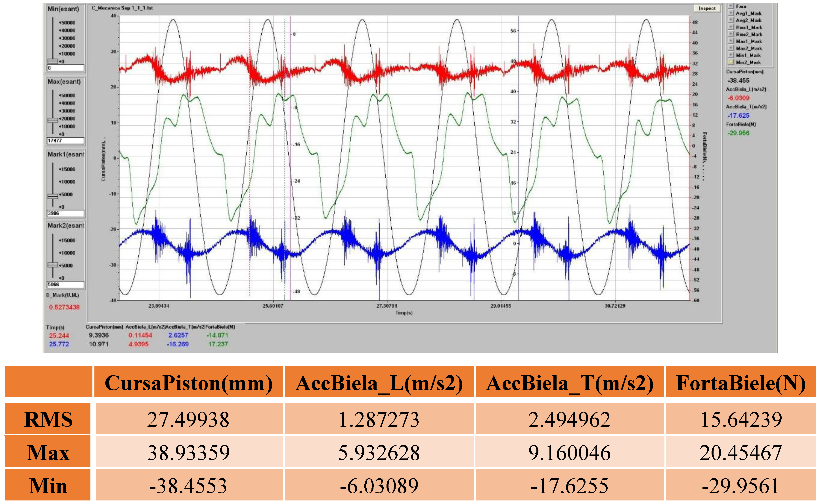The image size is (821, 504).
Task: Toggle the Fara mark display icon
Action: [731, 6]
